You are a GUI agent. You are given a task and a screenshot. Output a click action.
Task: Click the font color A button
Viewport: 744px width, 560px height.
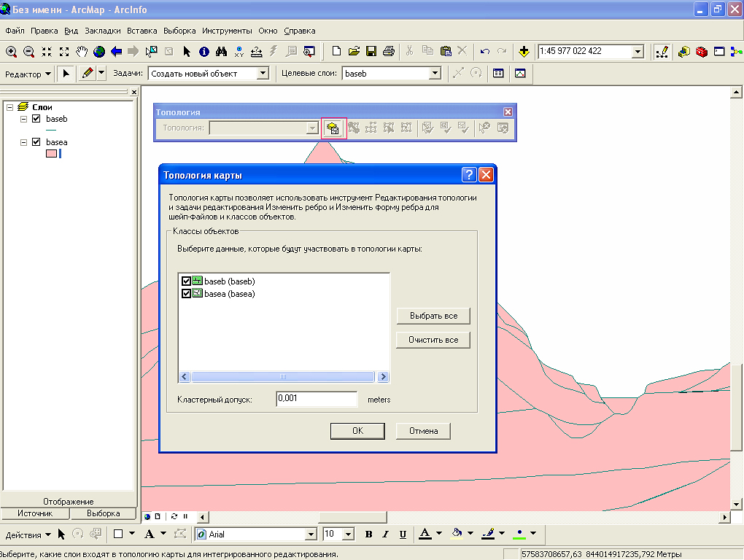(425, 534)
